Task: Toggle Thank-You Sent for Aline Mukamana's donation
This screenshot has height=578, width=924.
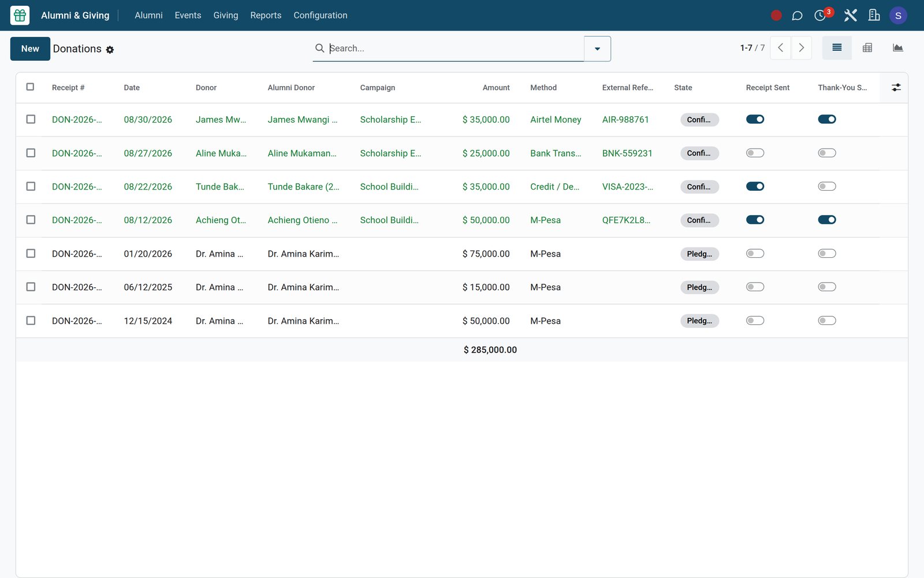Action: point(827,153)
